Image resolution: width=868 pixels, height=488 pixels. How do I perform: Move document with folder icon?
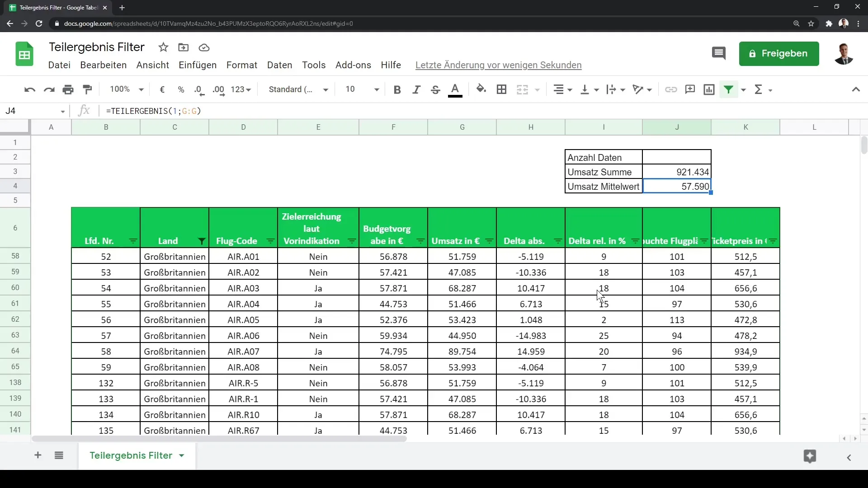pyautogui.click(x=183, y=47)
